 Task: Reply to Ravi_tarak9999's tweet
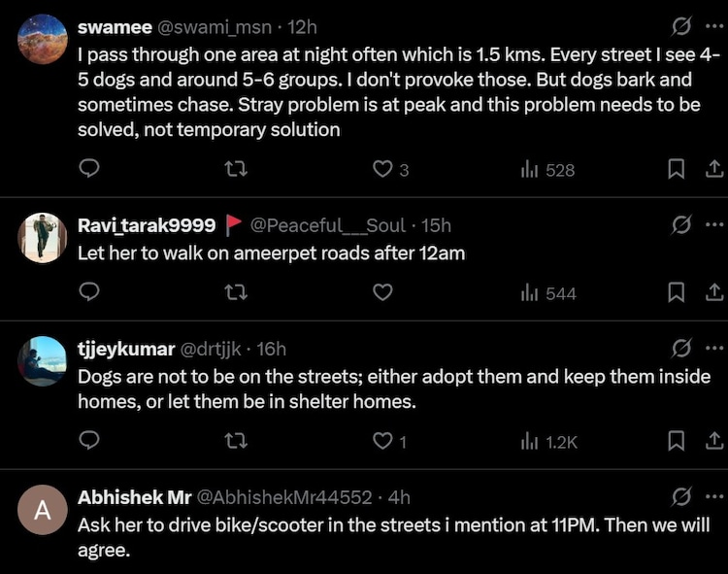point(89,292)
